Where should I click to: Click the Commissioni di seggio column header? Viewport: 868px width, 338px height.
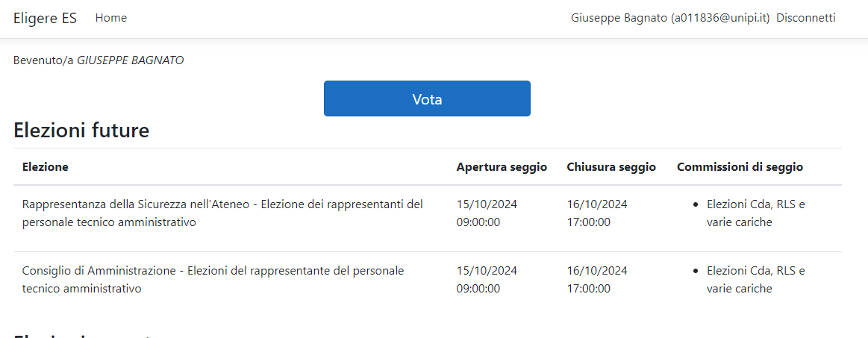click(x=740, y=166)
